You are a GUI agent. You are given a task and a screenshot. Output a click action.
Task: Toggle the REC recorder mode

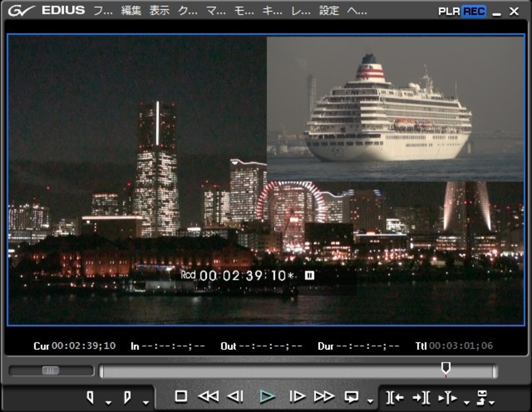[474, 12]
